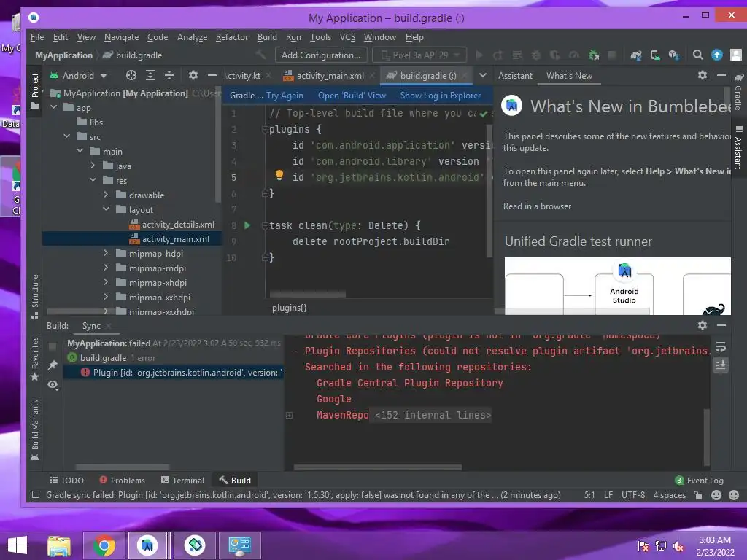Click the Attach Debugger to Android Process icon
747x560 pixels.
click(x=593, y=55)
